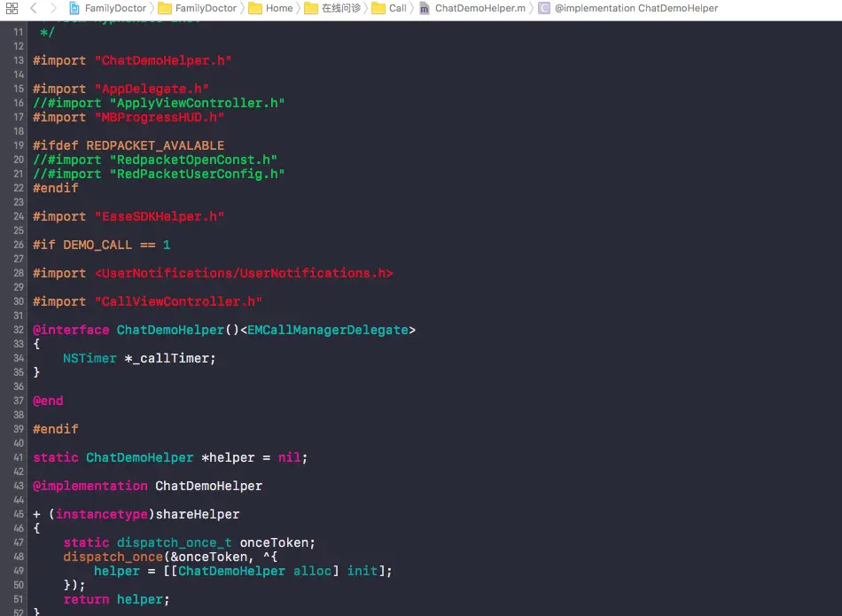The height and width of the screenshot is (616, 842).
Task: Click the Call folder icon
Action: click(x=378, y=8)
